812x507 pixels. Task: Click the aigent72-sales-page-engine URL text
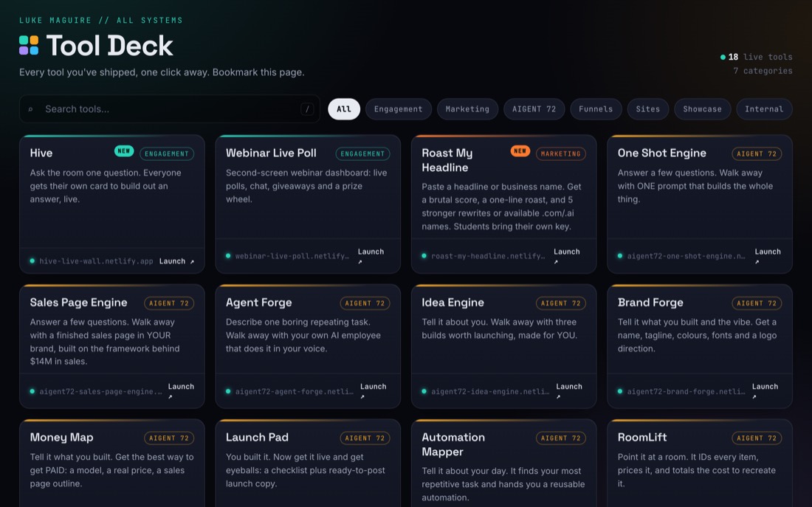coord(100,392)
